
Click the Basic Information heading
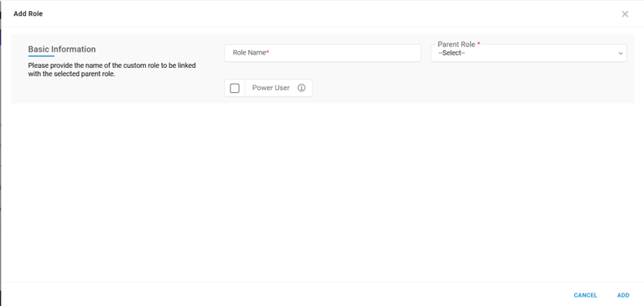pos(62,49)
